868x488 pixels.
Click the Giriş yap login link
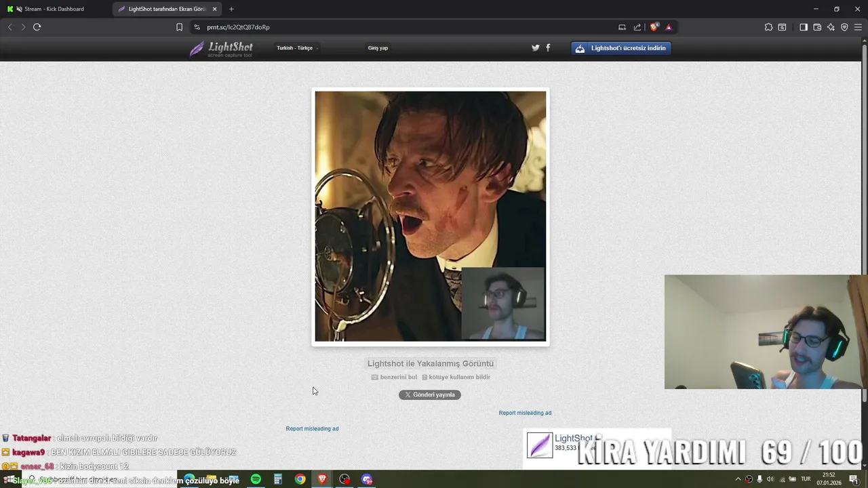click(x=378, y=48)
